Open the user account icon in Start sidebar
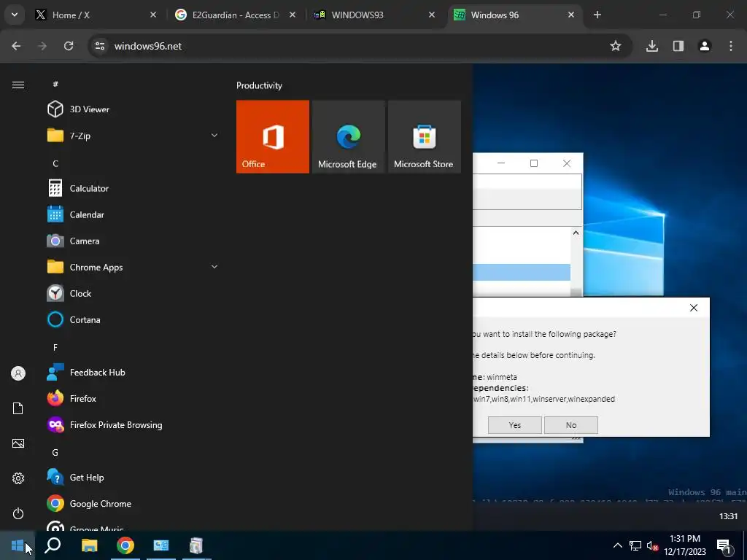The image size is (747, 560). coord(18,373)
